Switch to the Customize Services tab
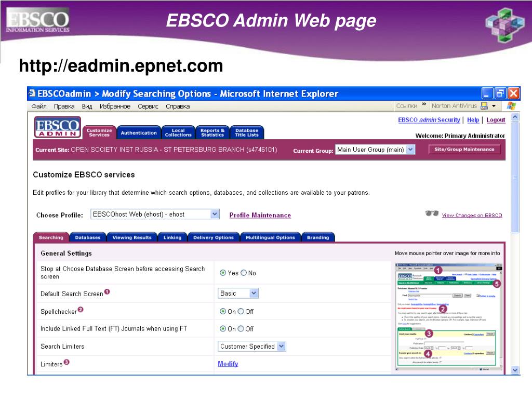 (x=99, y=132)
